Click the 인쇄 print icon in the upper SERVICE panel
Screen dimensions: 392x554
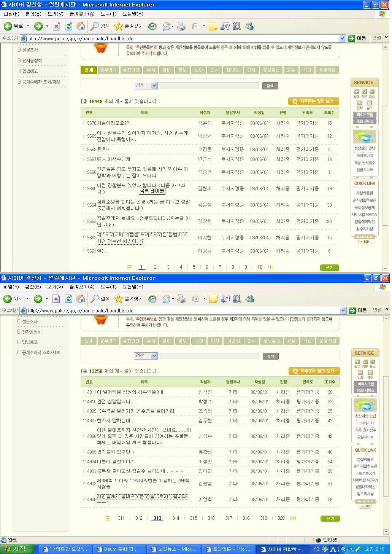click(x=359, y=103)
